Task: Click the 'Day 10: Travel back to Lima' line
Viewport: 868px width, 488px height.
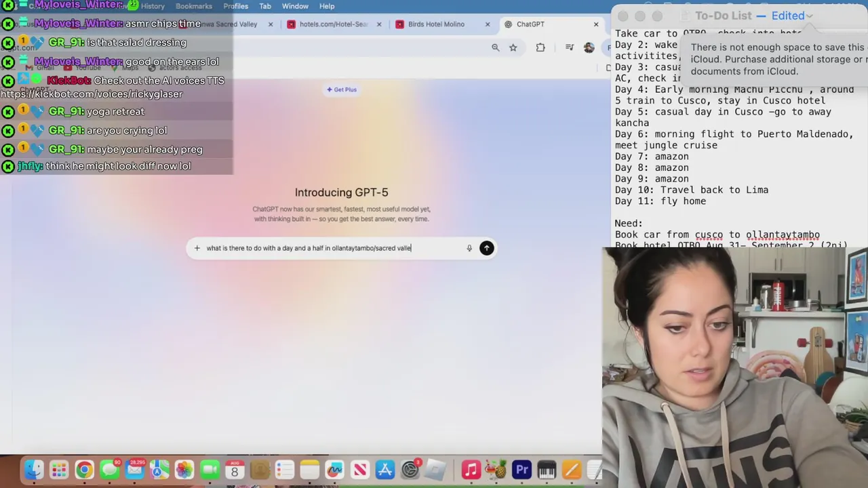Action: [x=691, y=190]
